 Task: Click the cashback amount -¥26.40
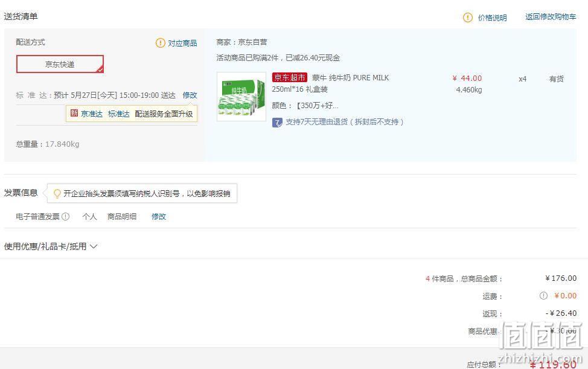tap(561, 313)
